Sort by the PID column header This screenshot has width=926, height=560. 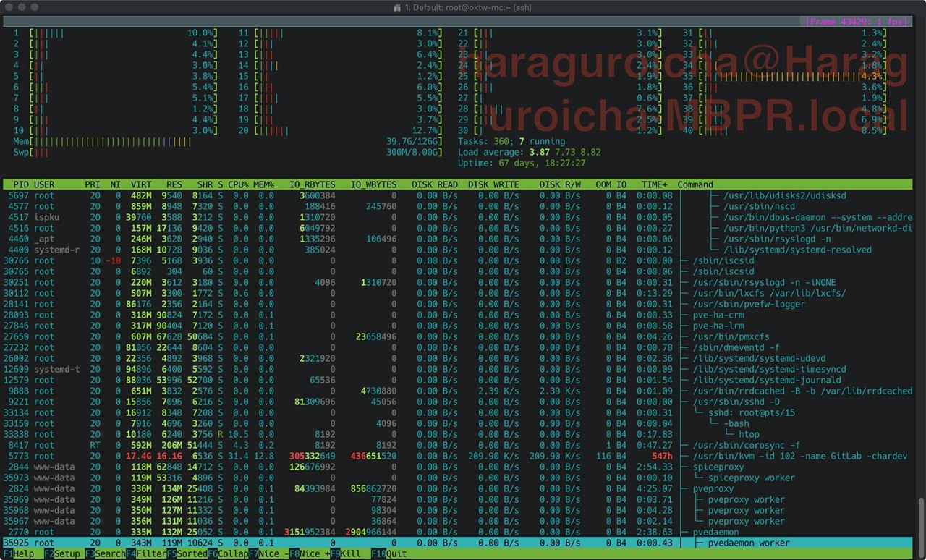tap(21, 184)
